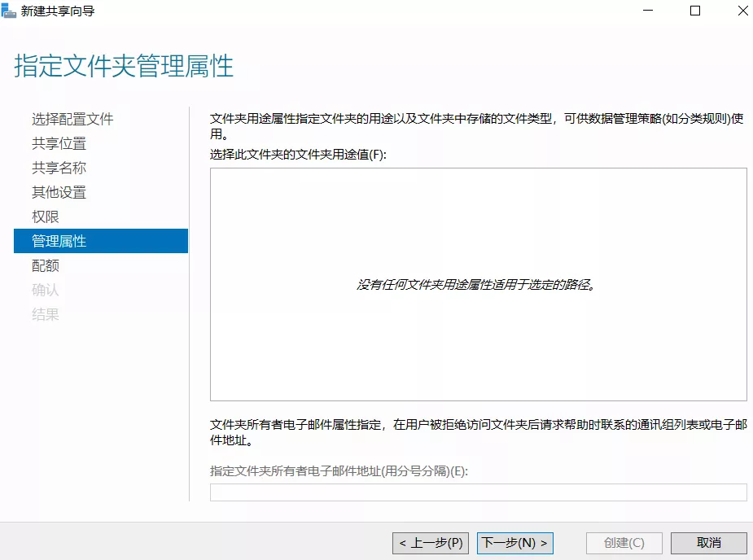
Task: Open the 共享位置 step in sidebar
Action: (59, 143)
